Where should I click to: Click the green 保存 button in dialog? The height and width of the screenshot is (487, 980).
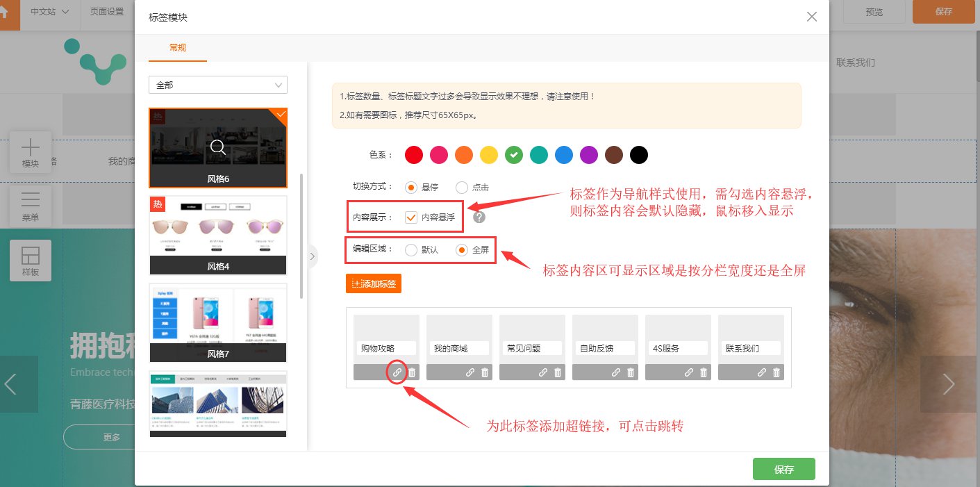coord(783,469)
